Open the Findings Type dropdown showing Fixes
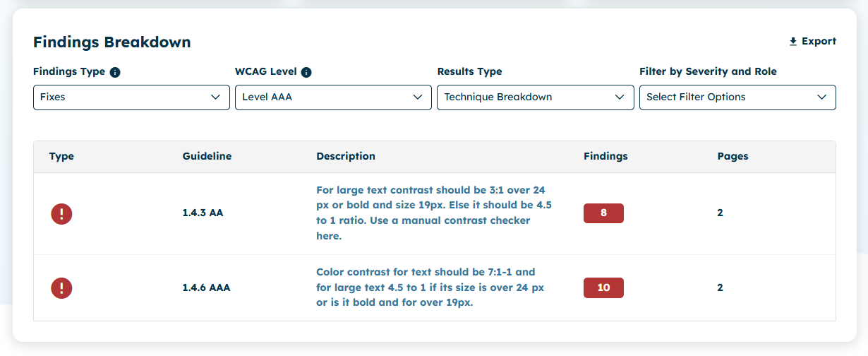 (x=131, y=97)
